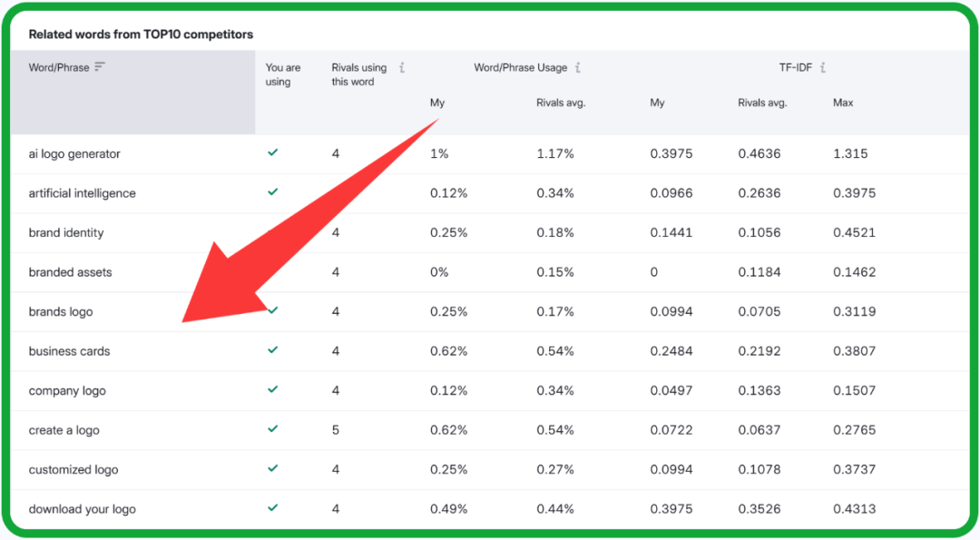The width and height of the screenshot is (980, 540).
Task: Click the 'Related words from TOP10 competitors' title
Action: (x=141, y=34)
